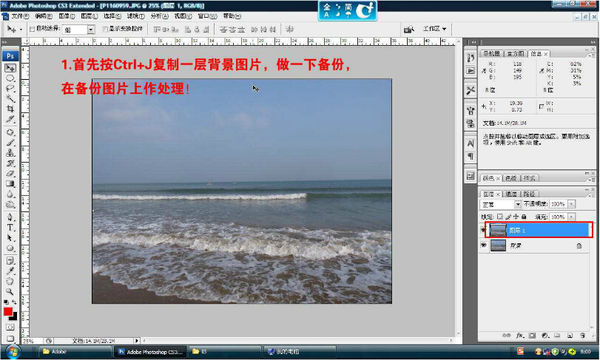Open the Edit menu
Screen dimensions: 600x360
(43, 16)
